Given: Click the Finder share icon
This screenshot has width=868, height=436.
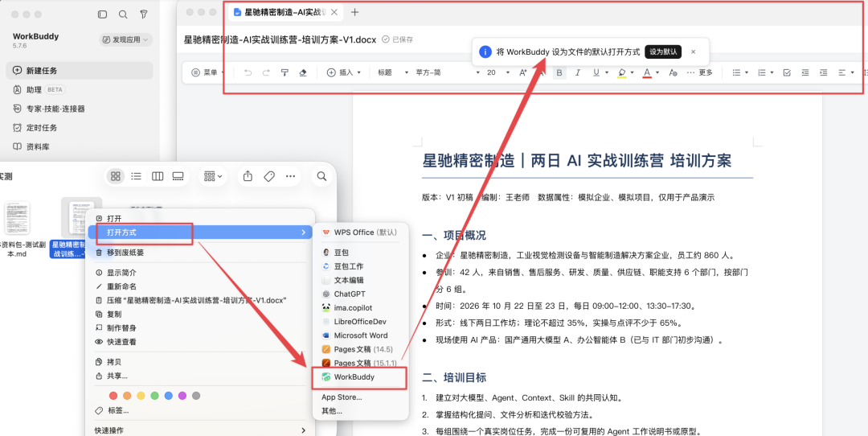Looking at the screenshot, I should coord(248,176).
